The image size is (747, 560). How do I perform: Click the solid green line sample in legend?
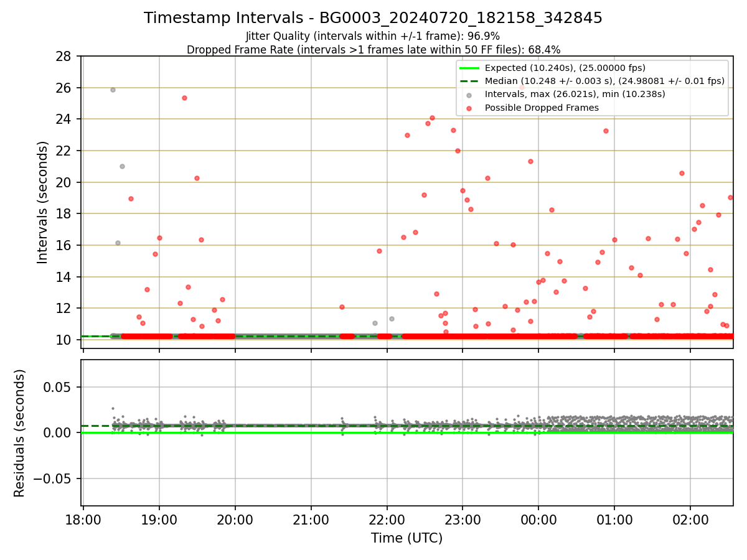click(469, 68)
